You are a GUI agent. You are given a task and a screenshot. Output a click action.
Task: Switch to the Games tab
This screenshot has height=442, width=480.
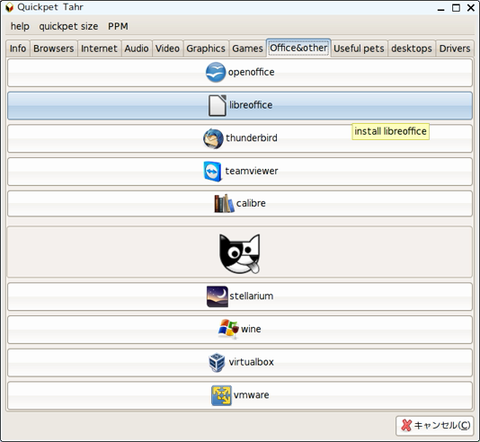(248, 48)
